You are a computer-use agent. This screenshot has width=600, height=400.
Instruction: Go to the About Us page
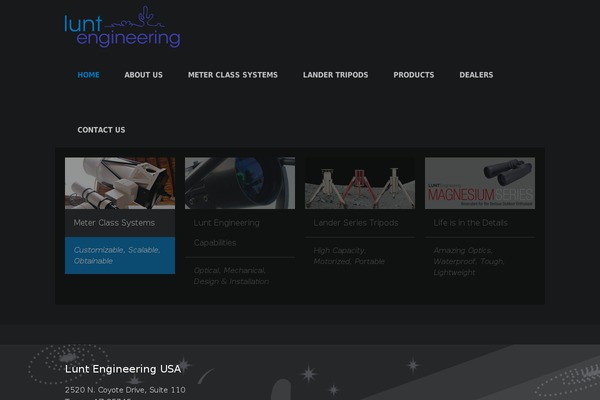click(x=143, y=75)
